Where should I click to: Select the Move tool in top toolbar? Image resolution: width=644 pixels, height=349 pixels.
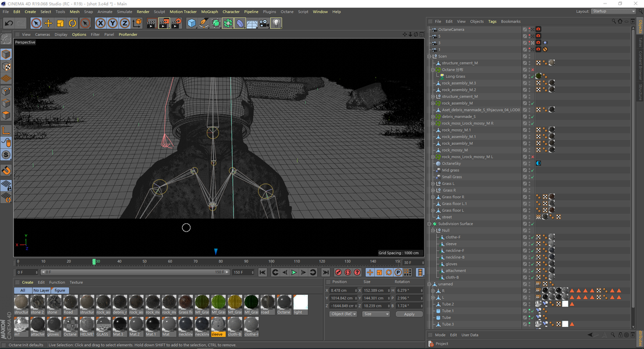(48, 23)
